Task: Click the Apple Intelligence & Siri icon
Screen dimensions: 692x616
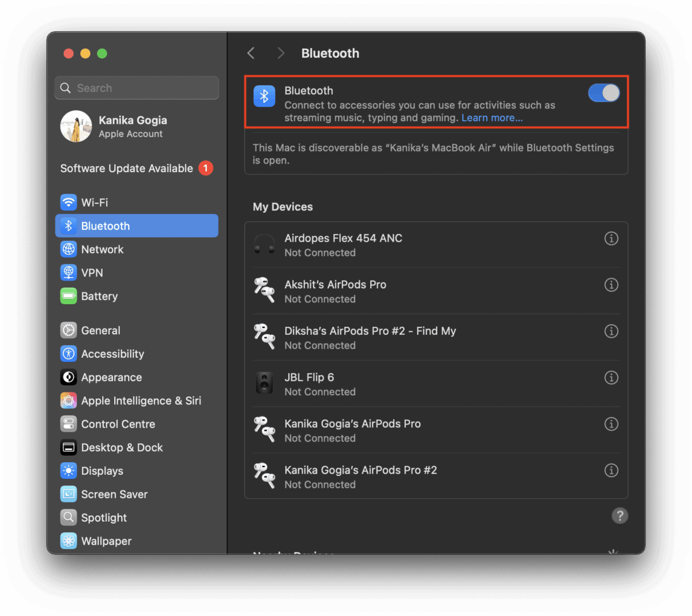Action: click(x=69, y=400)
